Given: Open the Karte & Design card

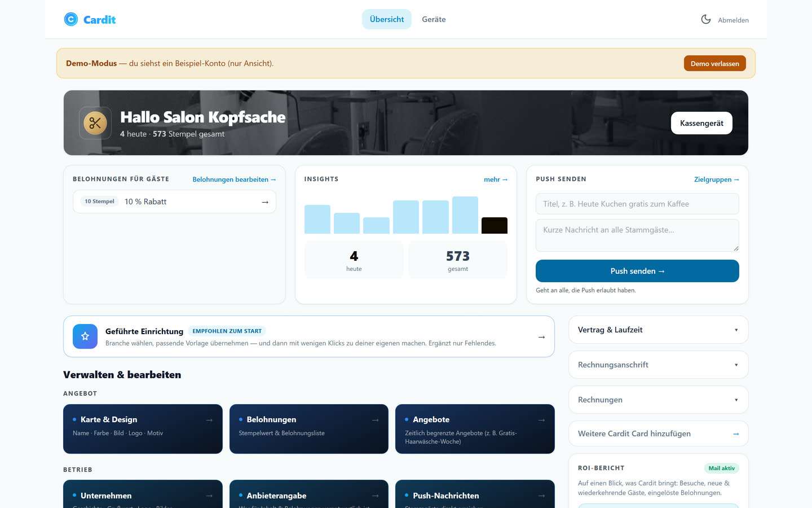Looking at the screenshot, I should [x=143, y=429].
